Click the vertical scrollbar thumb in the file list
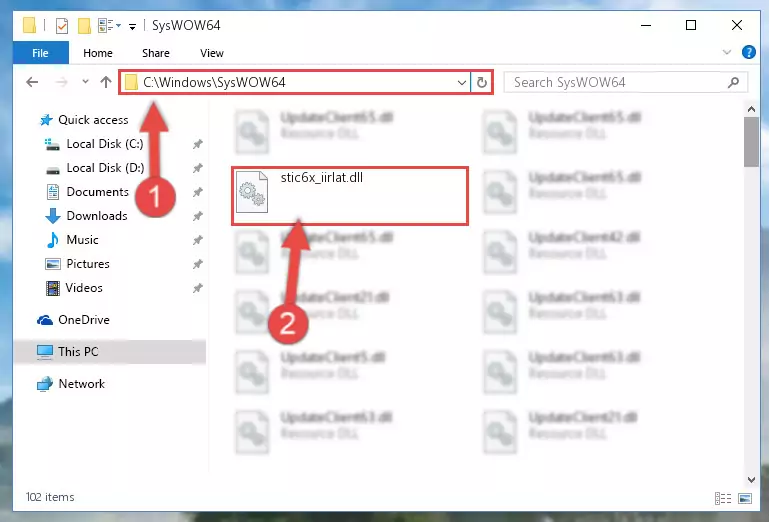 (751, 142)
